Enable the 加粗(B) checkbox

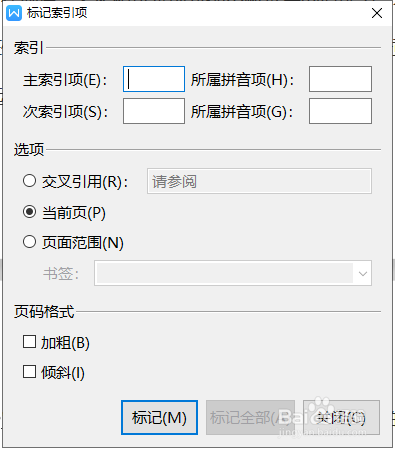tap(29, 342)
